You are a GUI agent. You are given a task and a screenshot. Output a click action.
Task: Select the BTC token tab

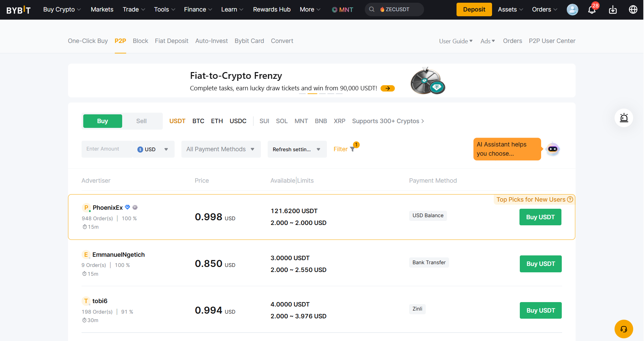pyautogui.click(x=198, y=121)
